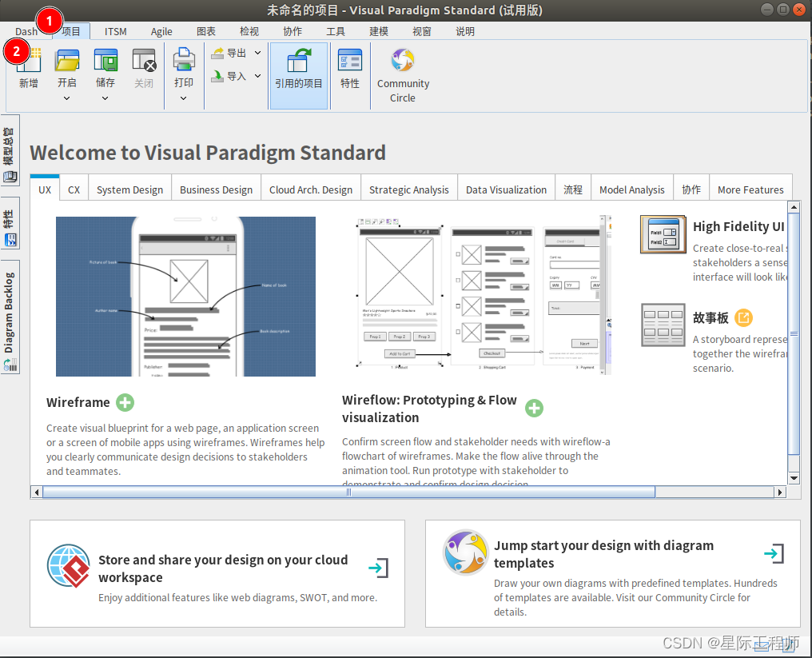
Task: Open the Diagram Backlog side panel
Action: (x=10, y=317)
